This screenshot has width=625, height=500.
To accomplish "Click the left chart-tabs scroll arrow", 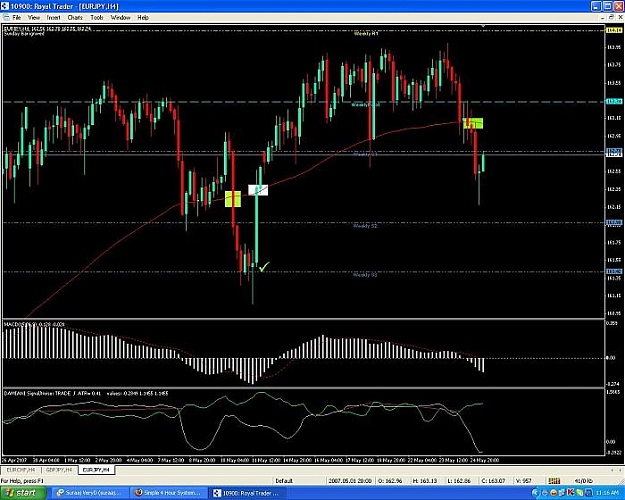I will coord(612,470).
